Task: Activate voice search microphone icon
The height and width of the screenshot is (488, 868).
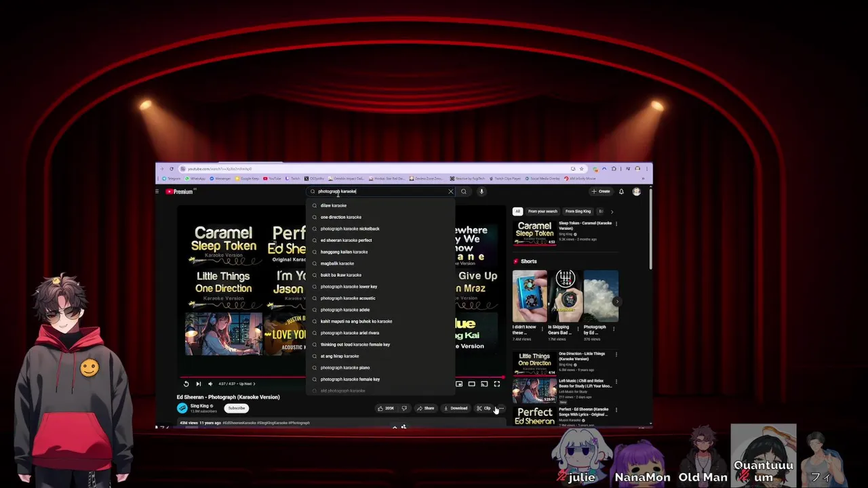Action: 481,191
